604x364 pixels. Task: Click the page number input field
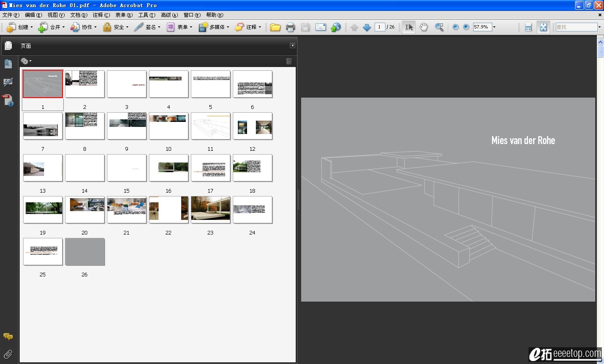point(380,27)
